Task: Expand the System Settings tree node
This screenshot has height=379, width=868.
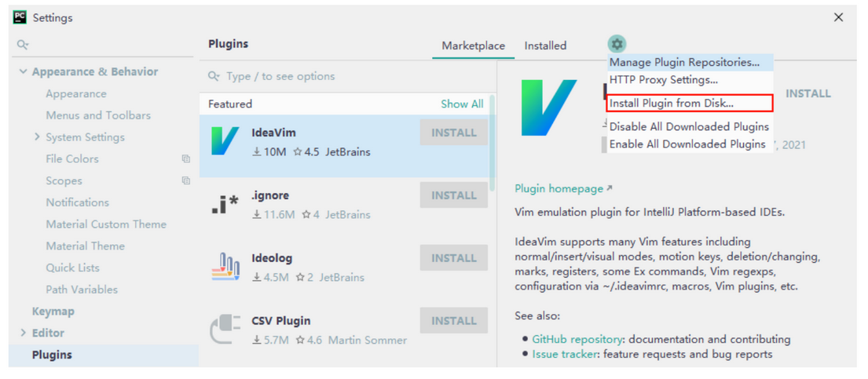Action: tap(37, 137)
